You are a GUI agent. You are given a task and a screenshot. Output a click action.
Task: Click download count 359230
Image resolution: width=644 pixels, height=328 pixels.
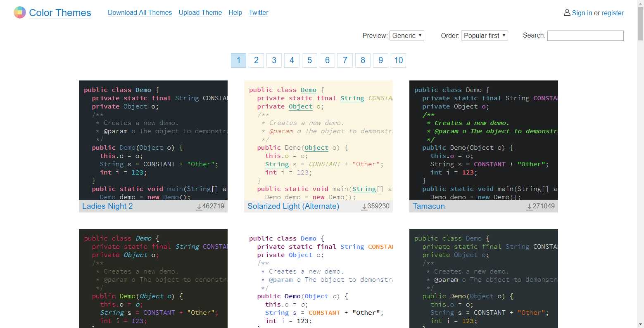(x=378, y=206)
